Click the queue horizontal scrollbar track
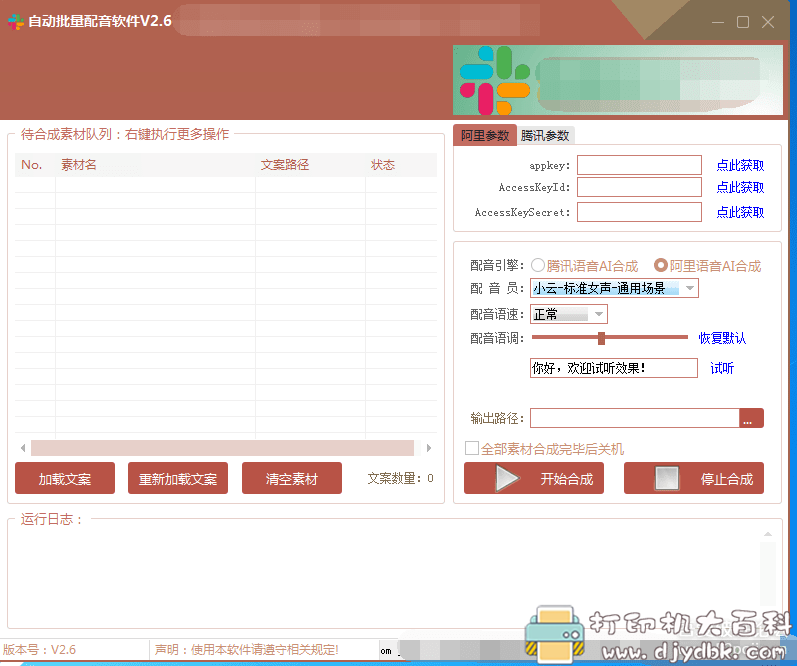 coord(222,448)
